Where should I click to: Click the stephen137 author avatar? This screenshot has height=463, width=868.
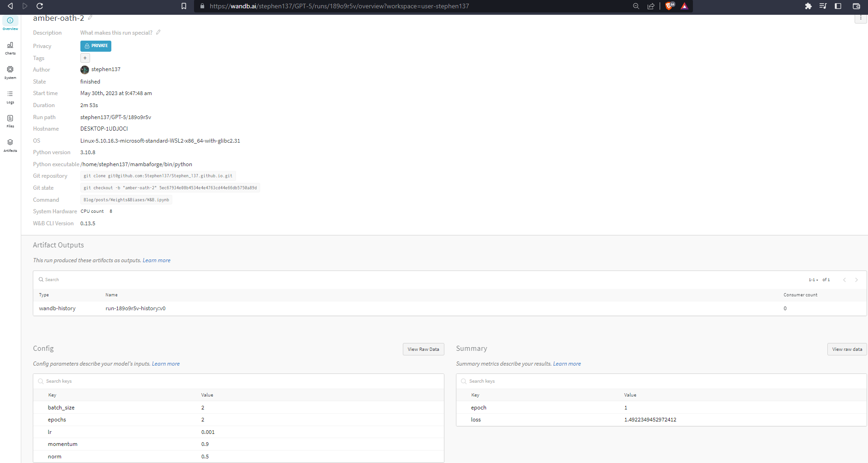(x=85, y=70)
